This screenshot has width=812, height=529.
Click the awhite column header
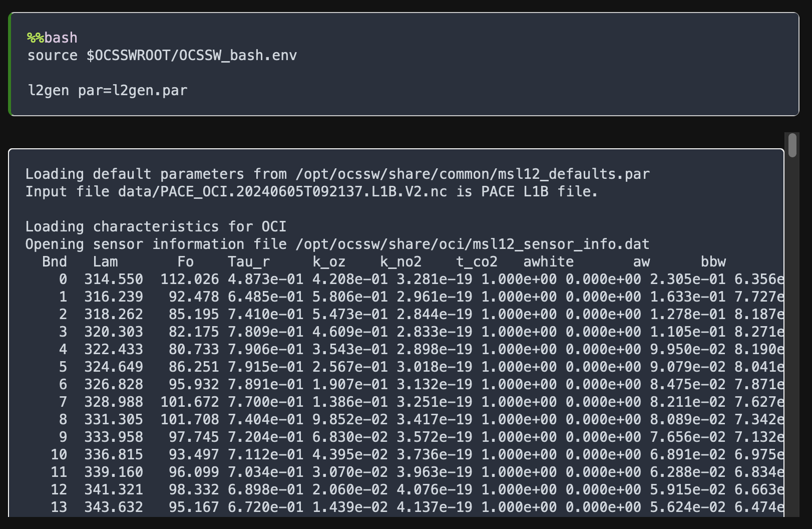tap(548, 261)
